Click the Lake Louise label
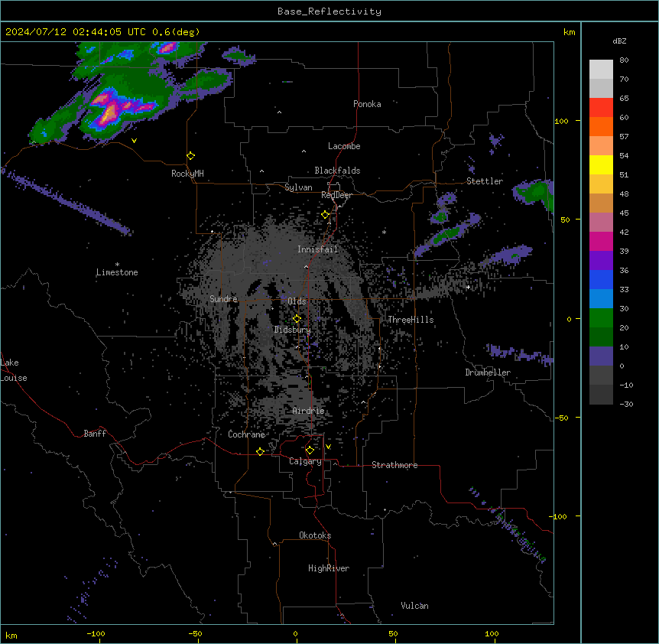Screen dimensions: 659x644 14,370
